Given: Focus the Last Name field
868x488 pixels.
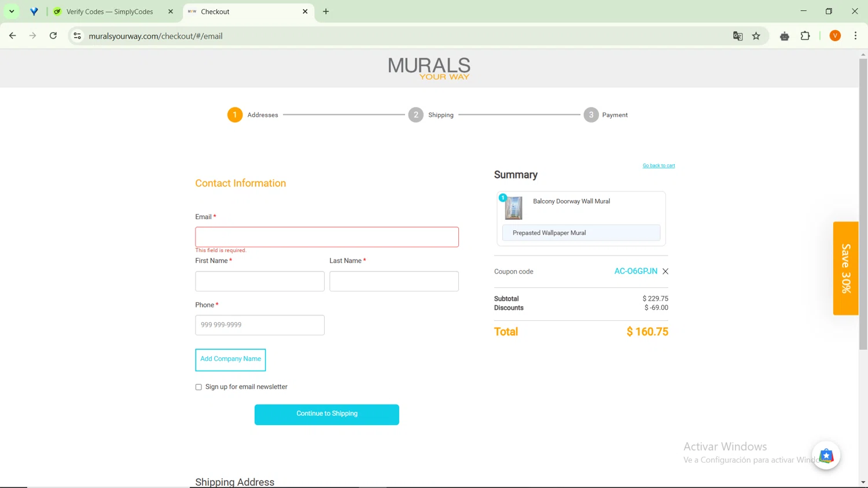Looking at the screenshot, I should 394,282.
